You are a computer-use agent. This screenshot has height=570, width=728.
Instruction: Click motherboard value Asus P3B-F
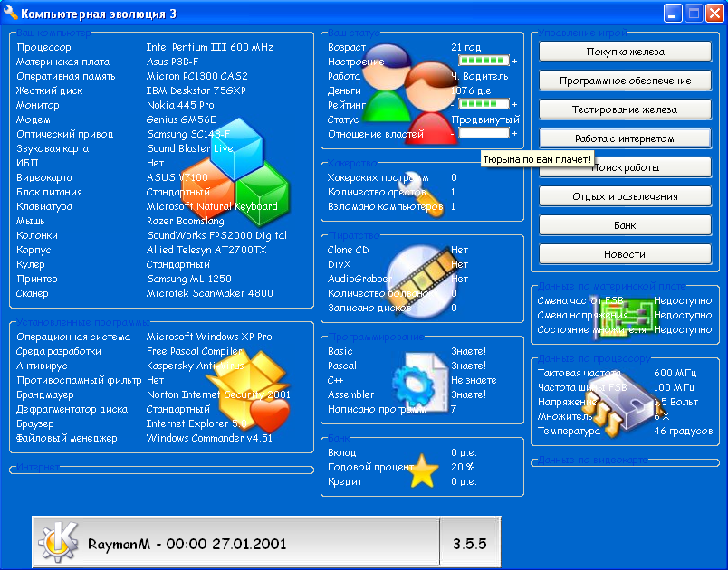click(x=172, y=62)
